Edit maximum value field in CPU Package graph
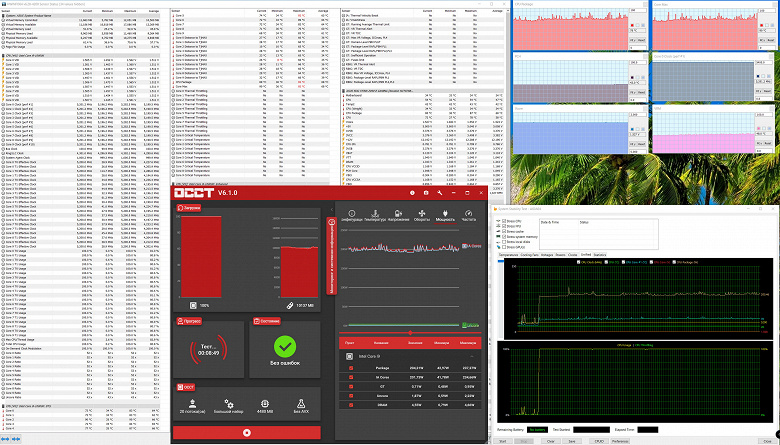Screen dimensions: 780x445 (638, 10)
